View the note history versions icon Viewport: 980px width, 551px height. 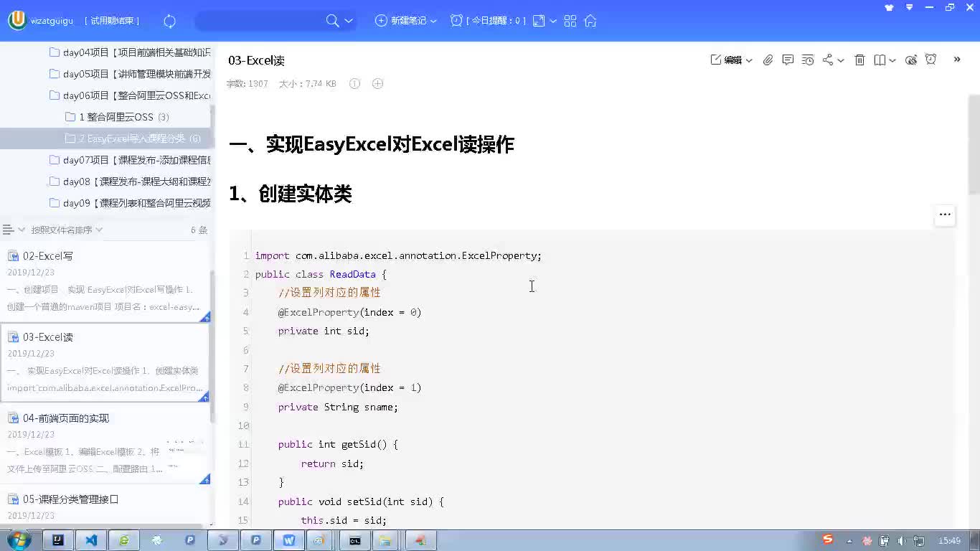click(808, 60)
